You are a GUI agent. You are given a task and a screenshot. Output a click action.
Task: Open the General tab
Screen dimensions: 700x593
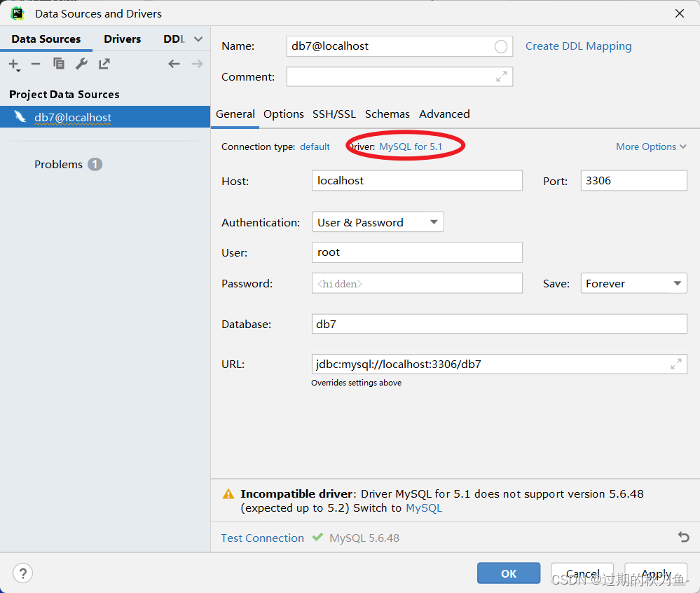point(235,114)
